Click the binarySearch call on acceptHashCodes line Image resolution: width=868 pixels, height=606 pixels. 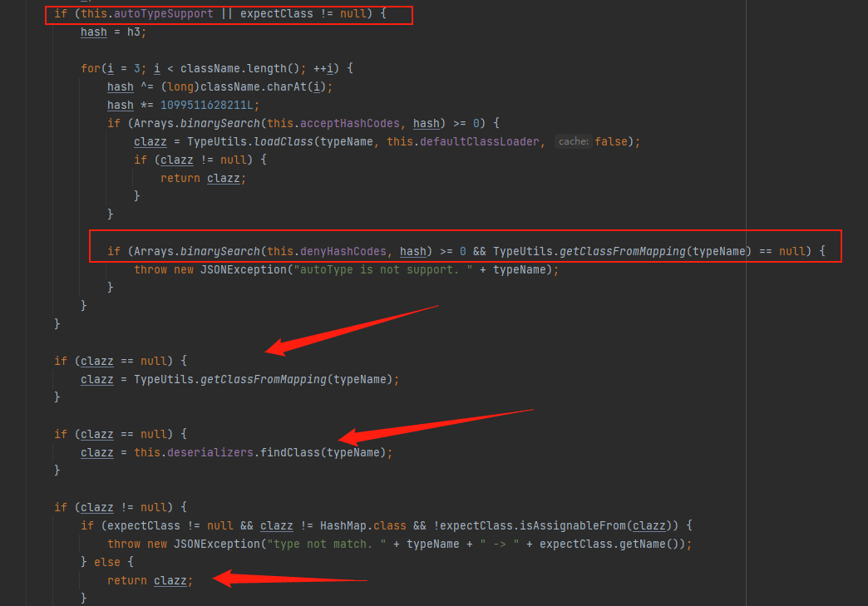pyautogui.click(x=219, y=123)
